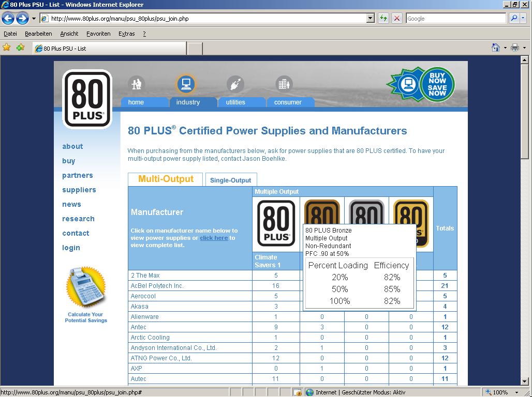The image size is (532, 397).
Task: Open the buy sidebar link
Action: pos(68,161)
